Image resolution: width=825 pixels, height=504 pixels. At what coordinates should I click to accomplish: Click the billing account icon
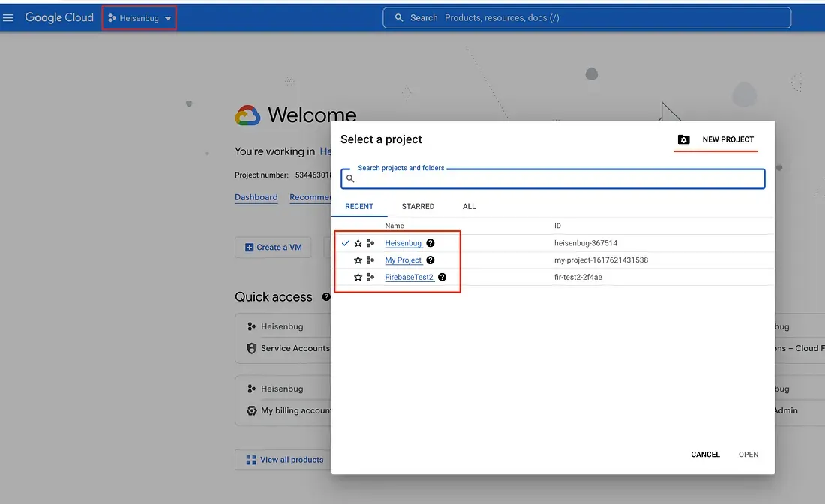pos(252,410)
